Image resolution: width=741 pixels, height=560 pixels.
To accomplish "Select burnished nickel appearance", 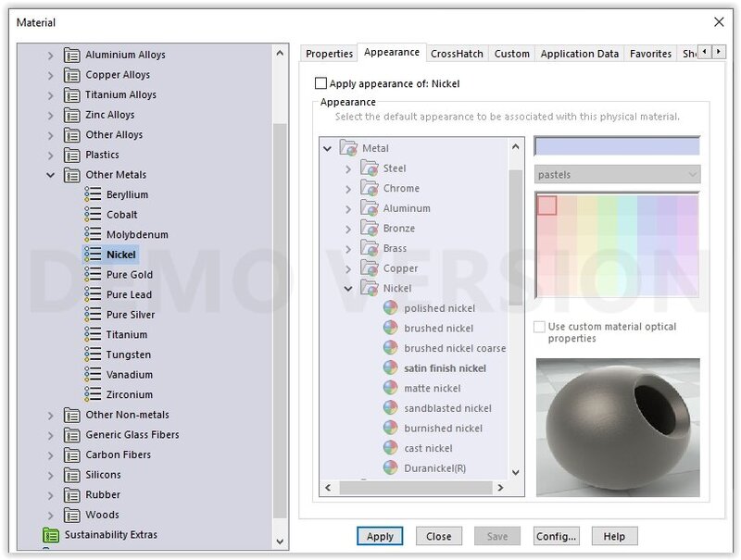I will coord(444,429).
